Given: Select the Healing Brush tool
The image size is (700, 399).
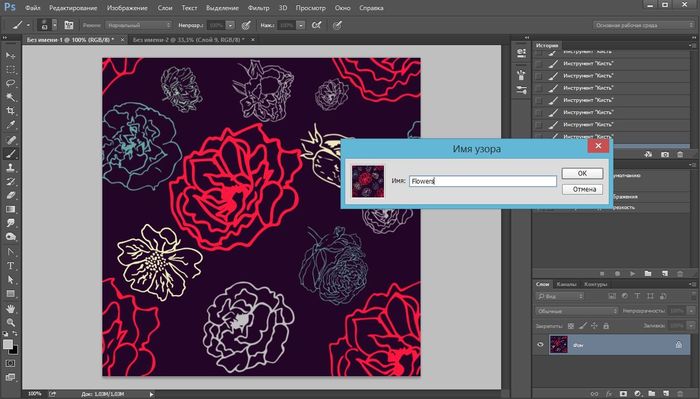Looking at the screenshot, I should (x=10, y=140).
